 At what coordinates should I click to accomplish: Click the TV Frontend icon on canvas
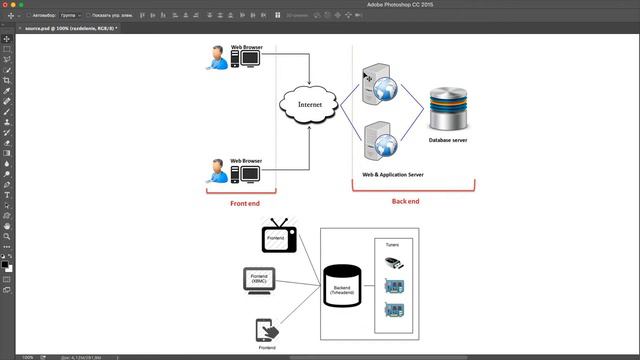pos(279,236)
